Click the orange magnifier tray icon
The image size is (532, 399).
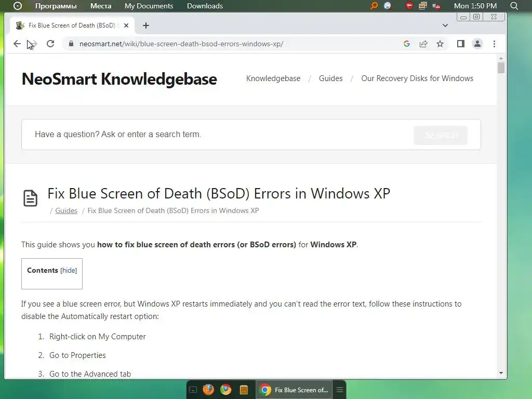pos(374,6)
